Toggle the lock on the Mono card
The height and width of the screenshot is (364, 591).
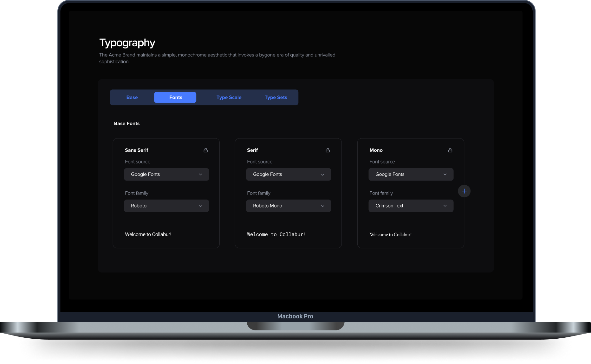(x=450, y=150)
